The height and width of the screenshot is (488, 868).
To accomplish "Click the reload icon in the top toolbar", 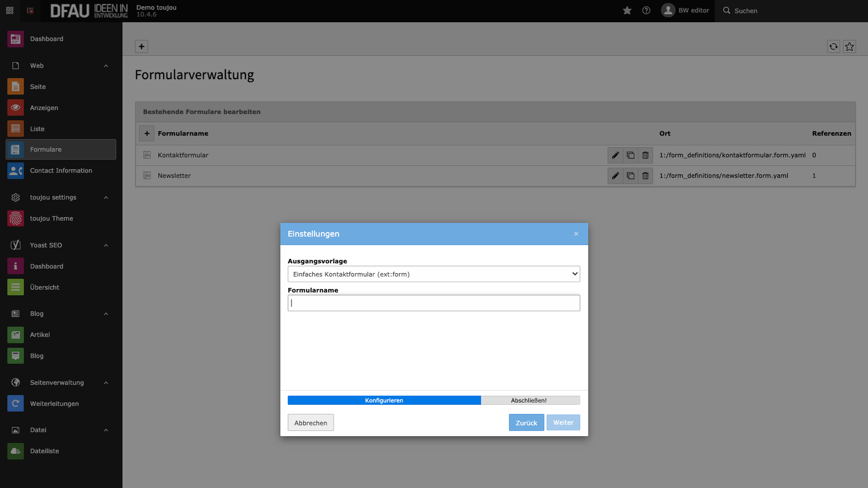I will pos(833,47).
